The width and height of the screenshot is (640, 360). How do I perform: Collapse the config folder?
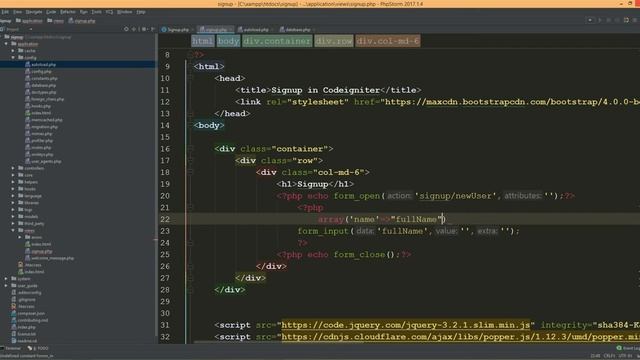[13, 58]
